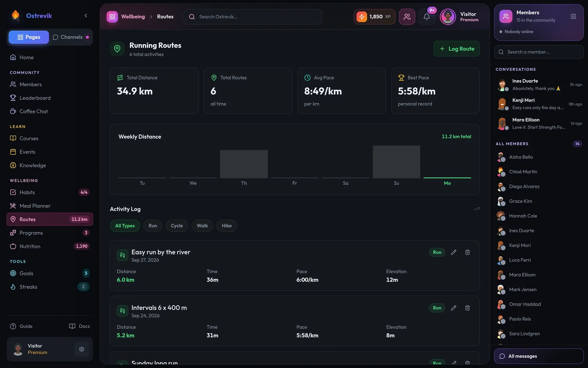Filter the activity log by Walk
This screenshot has height=368, width=588.
click(x=202, y=226)
